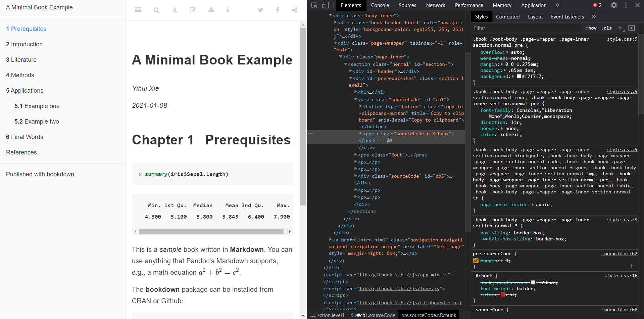Share the book on Twitter
This screenshot has height=319, width=644.
tap(260, 10)
